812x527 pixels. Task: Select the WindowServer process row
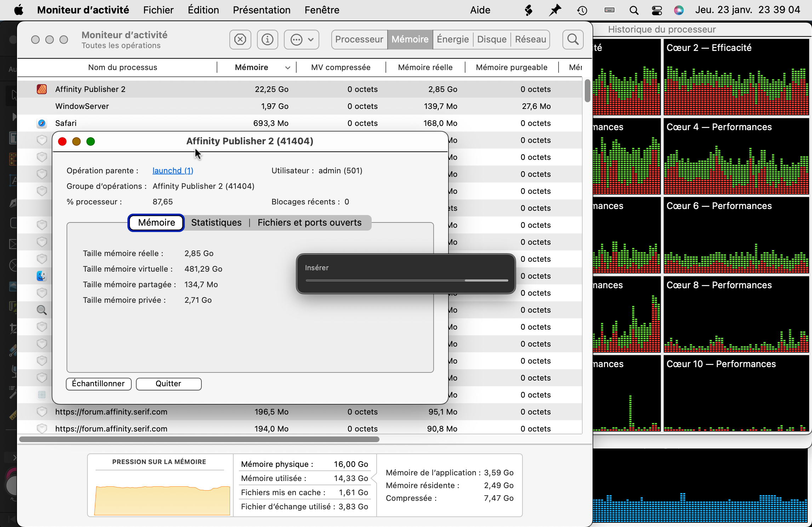click(299, 106)
